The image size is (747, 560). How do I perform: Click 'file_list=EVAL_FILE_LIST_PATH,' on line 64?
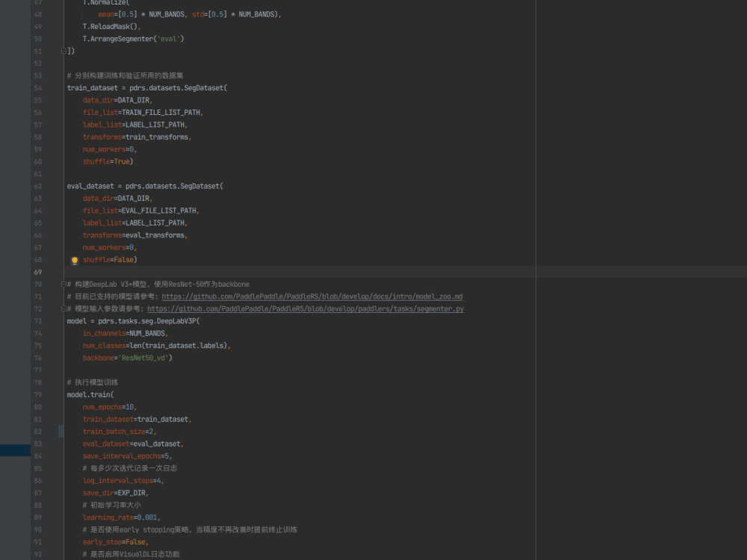[141, 211]
